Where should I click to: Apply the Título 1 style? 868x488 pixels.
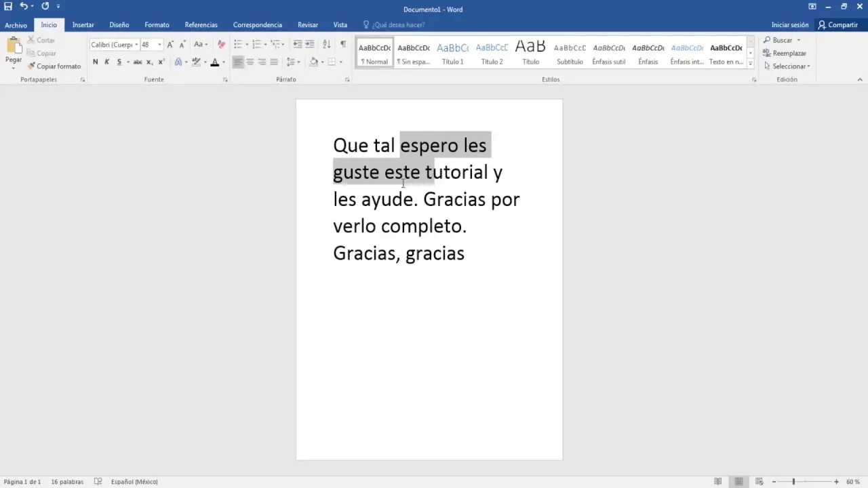pyautogui.click(x=452, y=53)
